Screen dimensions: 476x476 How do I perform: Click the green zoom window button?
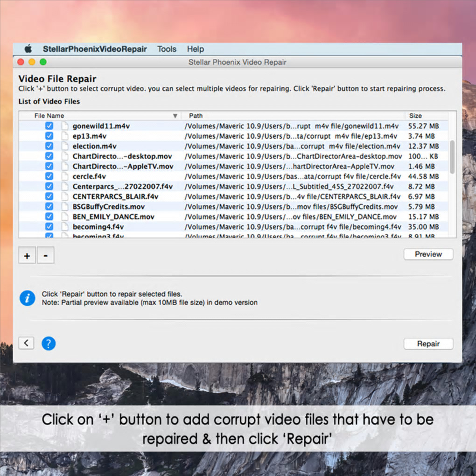tap(43, 62)
